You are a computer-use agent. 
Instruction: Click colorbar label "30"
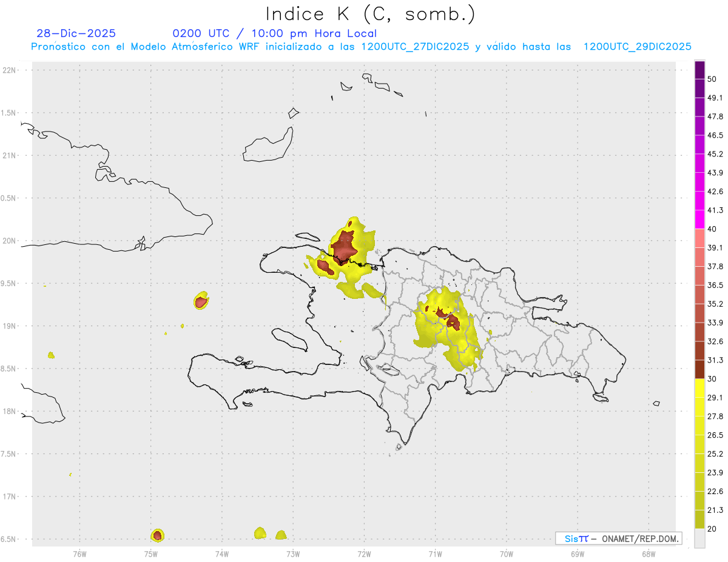[712, 379]
